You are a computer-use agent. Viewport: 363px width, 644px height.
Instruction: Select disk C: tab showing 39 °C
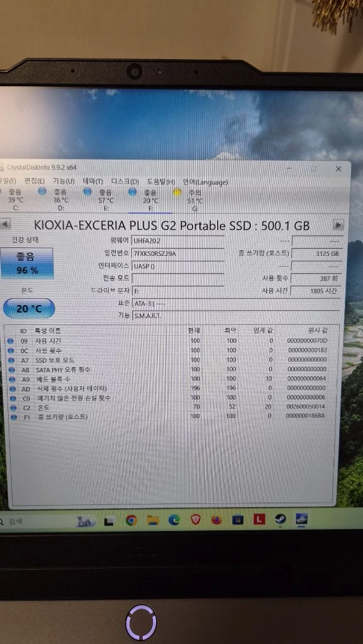click(16, 199)
